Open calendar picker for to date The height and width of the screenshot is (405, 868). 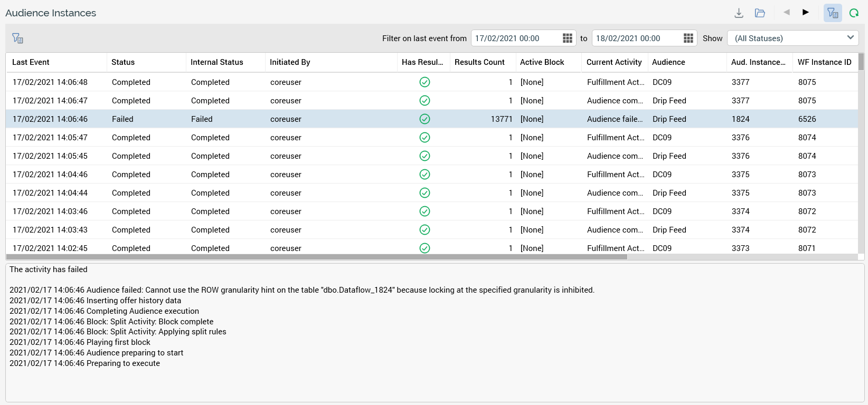point(688,38)
